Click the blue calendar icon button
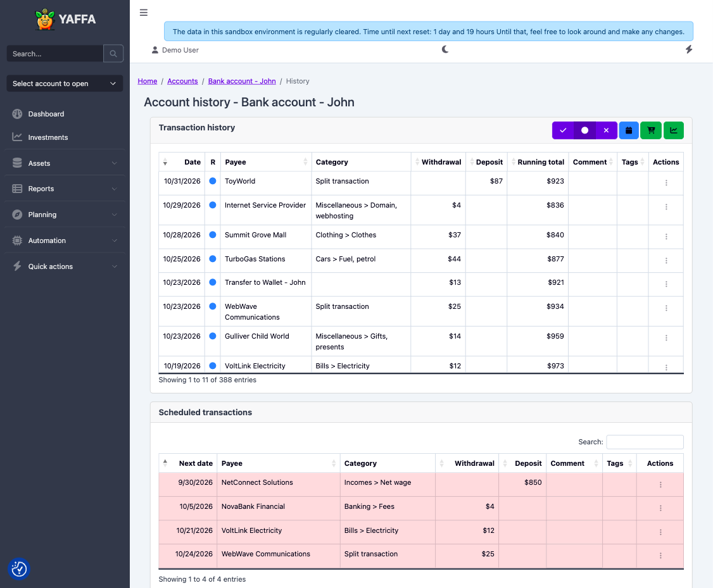Viewport: 713px width, 588px height. pyautogui.click(x=629, y=130)
